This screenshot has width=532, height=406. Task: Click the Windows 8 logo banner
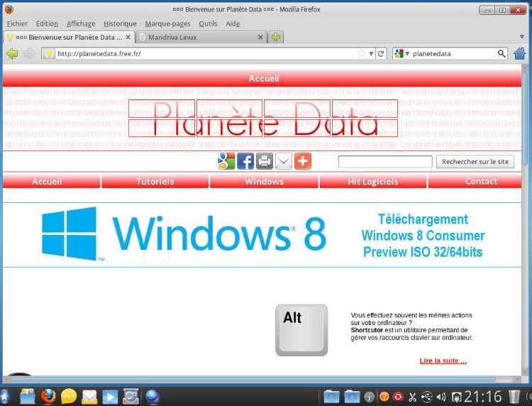point(184,234)
